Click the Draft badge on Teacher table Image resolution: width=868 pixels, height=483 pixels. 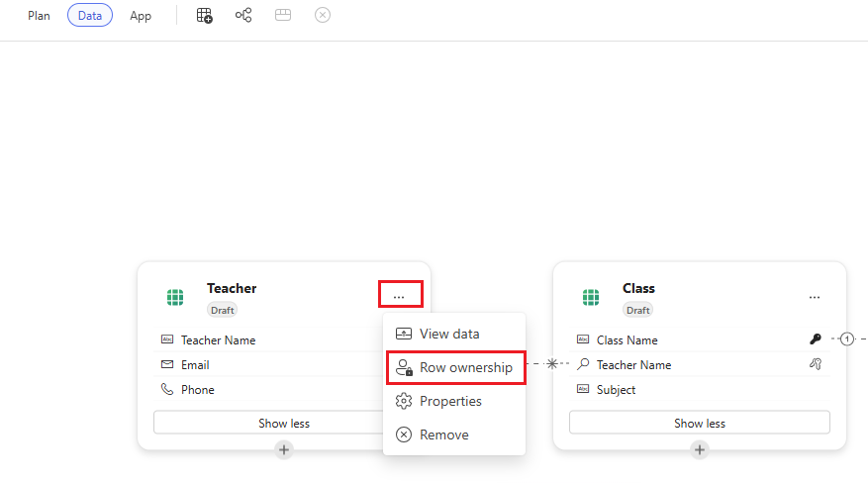click(222, 310)
